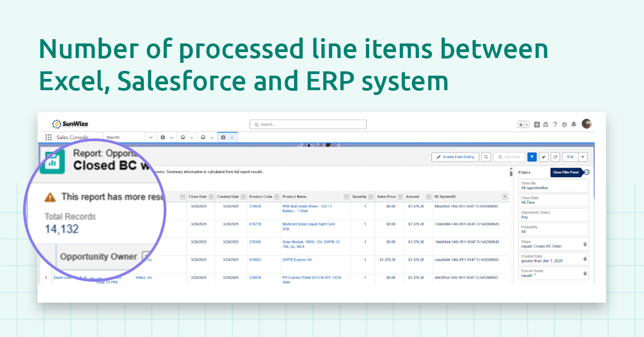Image resolution: width=644 pixels, height=337 pixels.
Task: Select the active highlighted workspace tab
Action: [x=227, y=137]
